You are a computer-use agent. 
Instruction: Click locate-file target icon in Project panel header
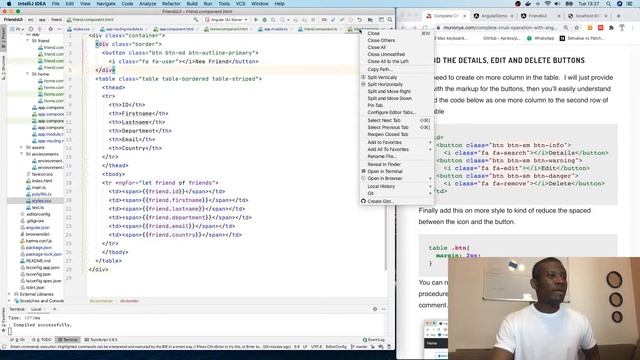tap(31, 29)
